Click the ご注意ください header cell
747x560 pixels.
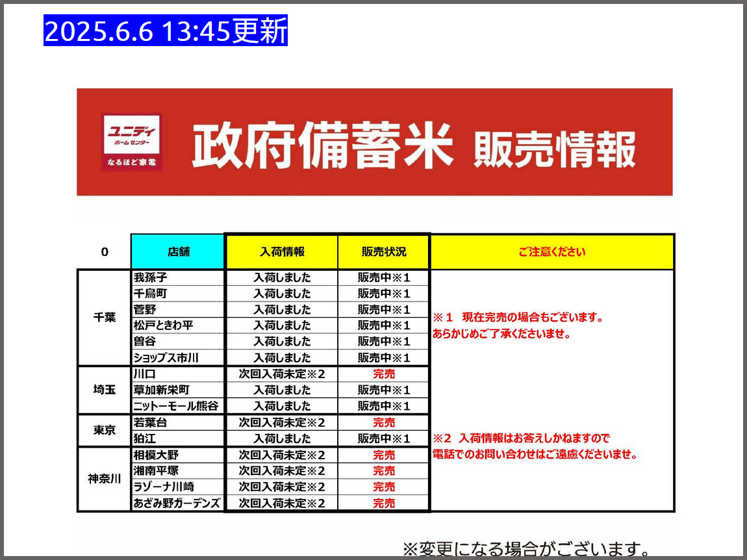551,251
